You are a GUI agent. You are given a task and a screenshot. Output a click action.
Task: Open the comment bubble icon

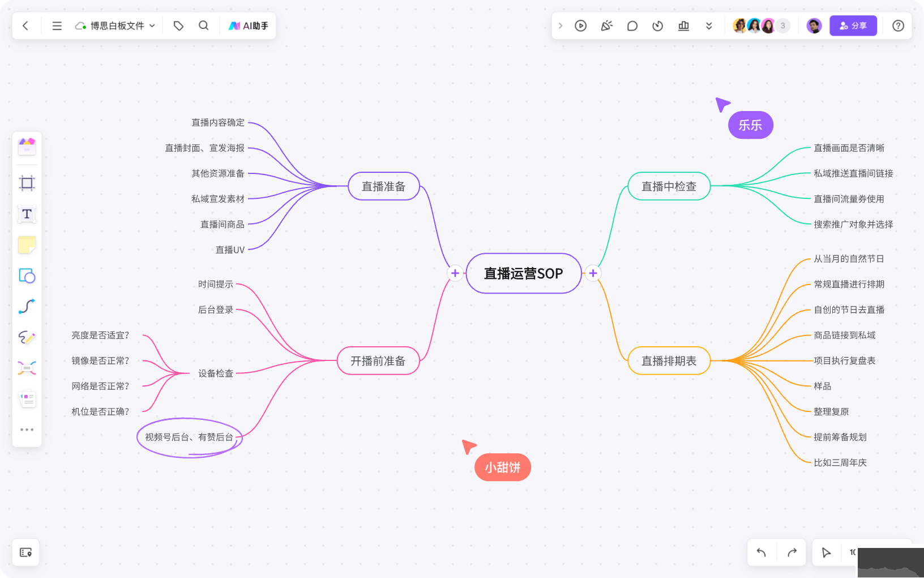click(x=632, y=25)
